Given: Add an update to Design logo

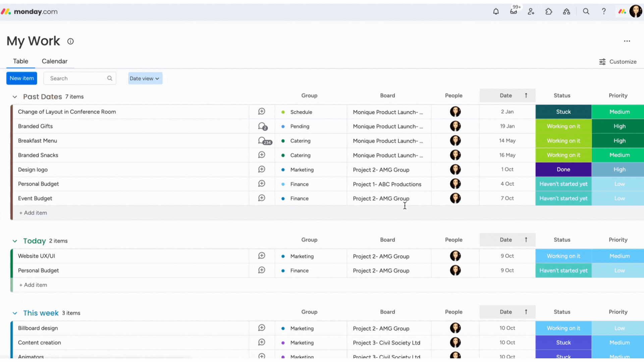Looking at the screenshot, I should coord(262,169).
